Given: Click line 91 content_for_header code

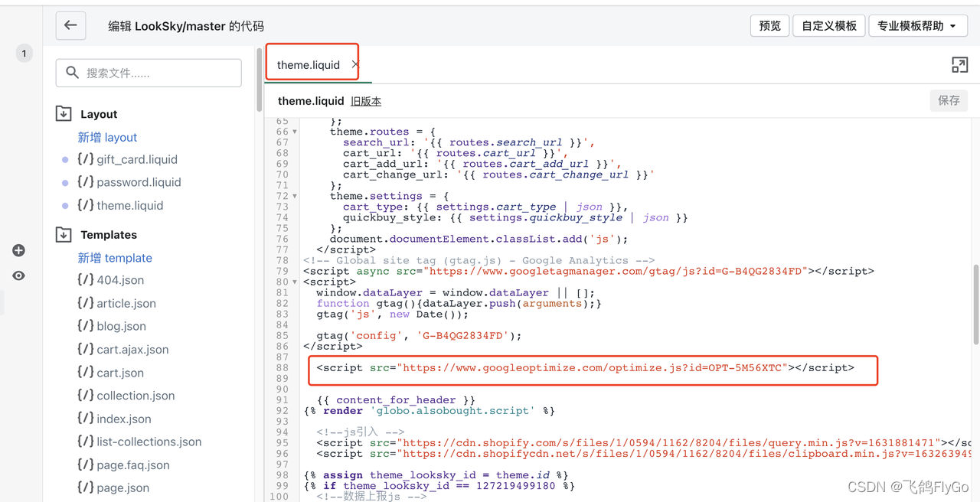Looking at the screenshot, I should click(397, 400).
